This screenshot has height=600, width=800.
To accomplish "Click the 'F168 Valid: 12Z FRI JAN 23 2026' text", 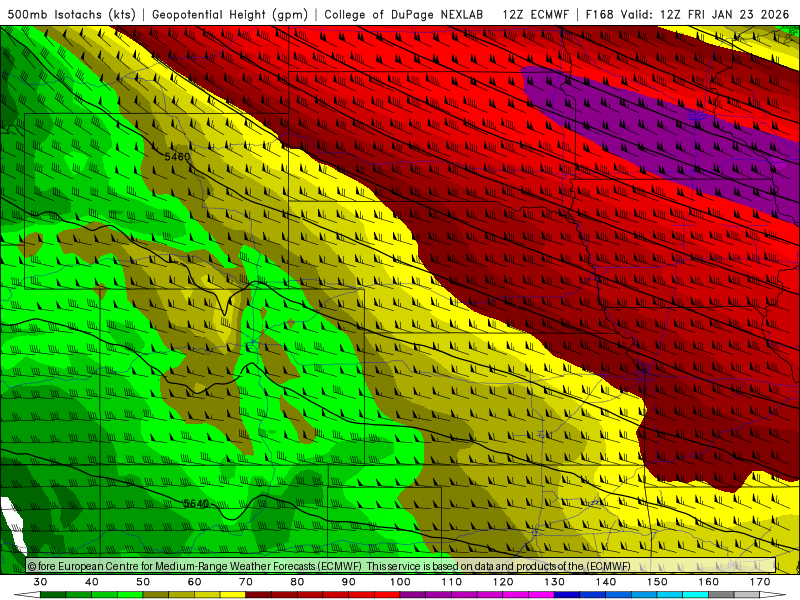I will 687,15.
